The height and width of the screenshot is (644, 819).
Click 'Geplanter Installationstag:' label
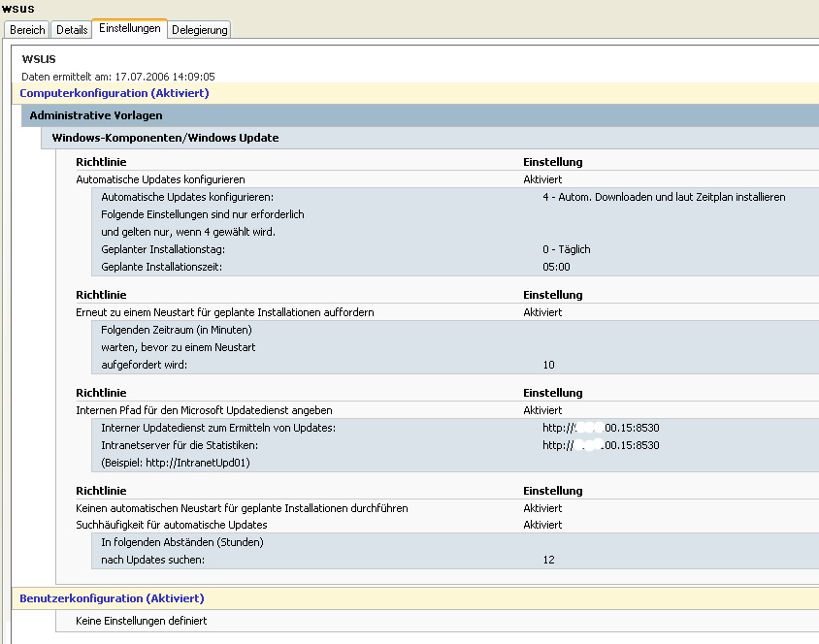[x=163, y=249]
